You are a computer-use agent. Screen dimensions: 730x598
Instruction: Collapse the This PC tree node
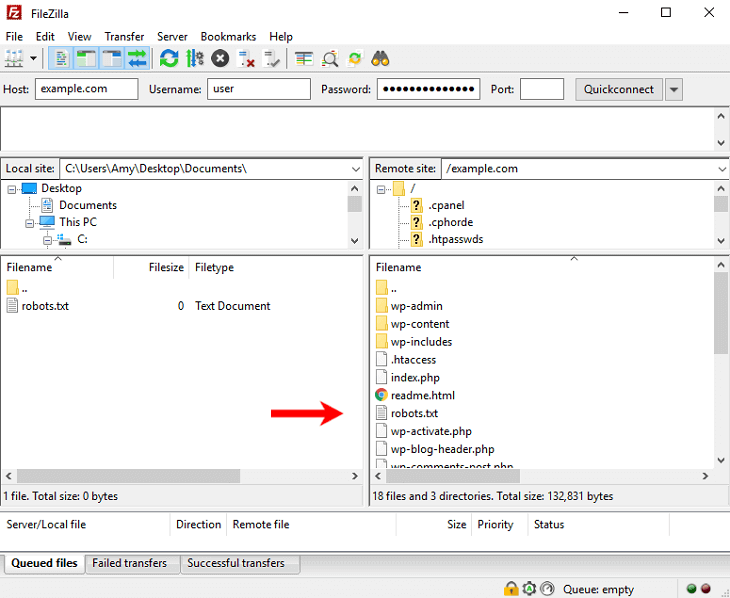pyautogui.click(x=29, y=224)
